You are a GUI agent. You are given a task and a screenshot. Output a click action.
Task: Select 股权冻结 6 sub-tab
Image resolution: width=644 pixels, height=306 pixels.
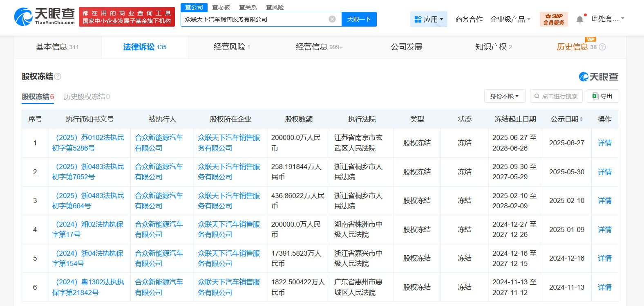(38, 97)
